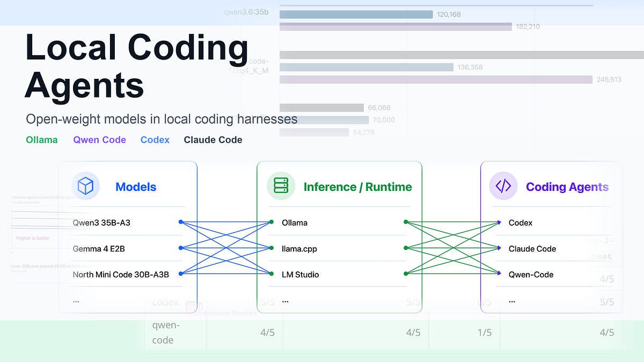Select "Ollama" row in the Inference / Runtime card
The width and height of the screenshot is (644, 362).
[x=295, y=223]
